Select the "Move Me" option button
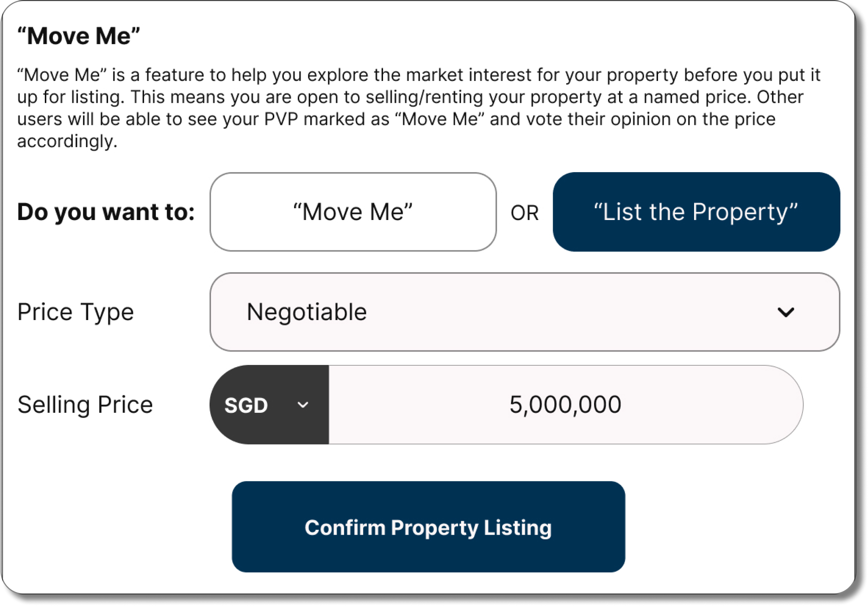Viewport: 868px width, 606px height. (x=353, y=212)
